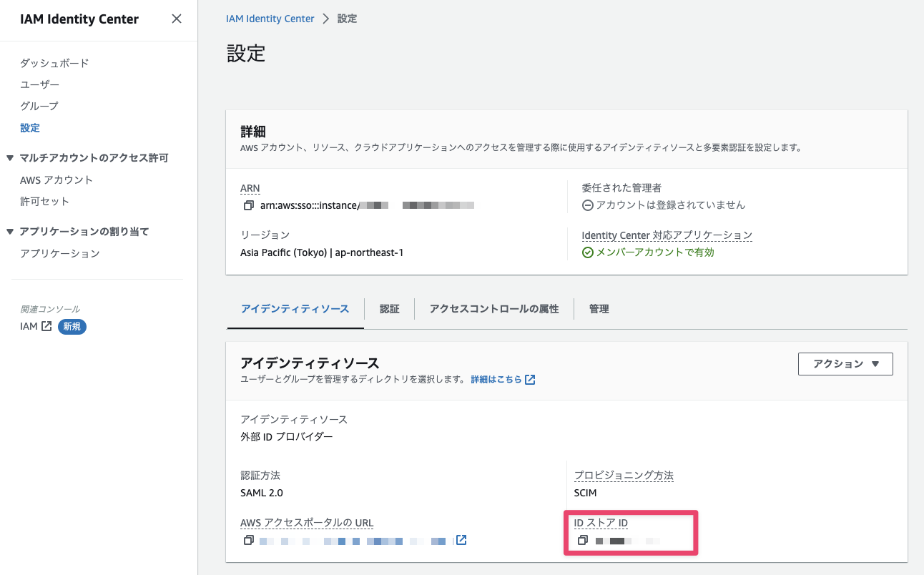Switch to 管理 tab
Viewport: 924px width, 575px height.
click(599, 309)
